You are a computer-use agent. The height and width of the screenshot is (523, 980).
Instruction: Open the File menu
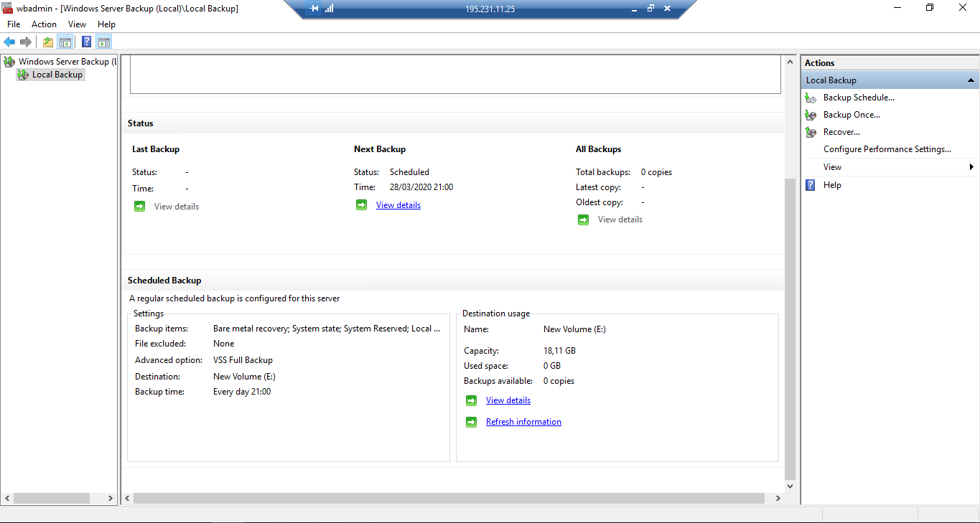[x=14, y=24]
